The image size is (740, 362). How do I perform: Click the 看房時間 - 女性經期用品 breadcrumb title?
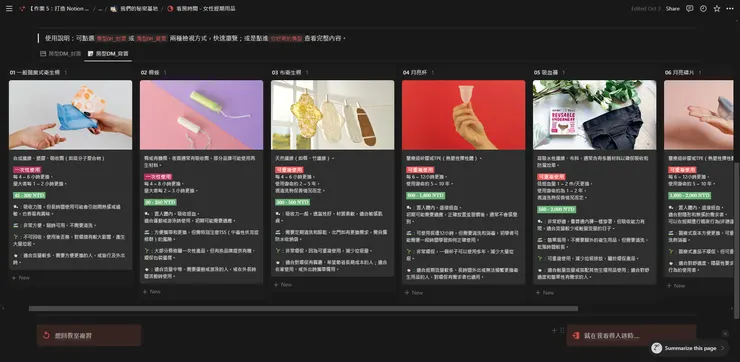[205, 8]
